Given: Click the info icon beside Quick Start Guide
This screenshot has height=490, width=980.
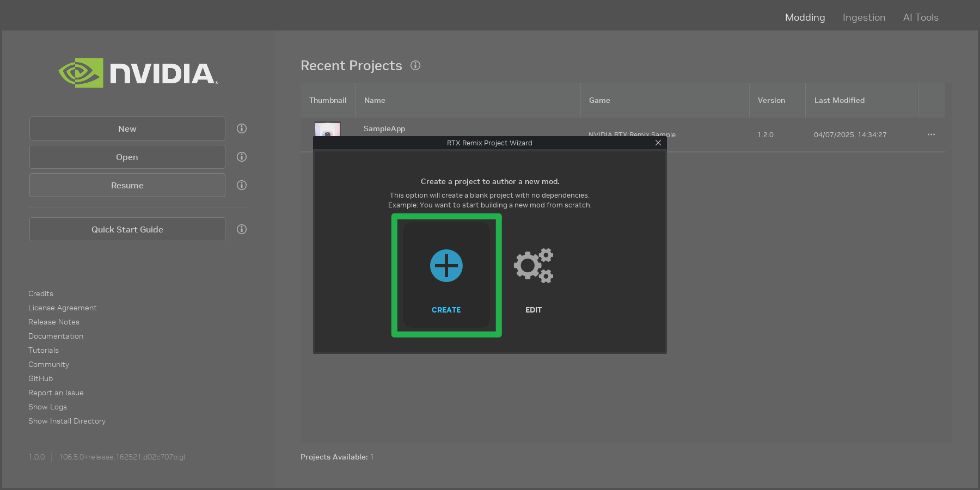Looking at the screenshot, I should 242,229.
